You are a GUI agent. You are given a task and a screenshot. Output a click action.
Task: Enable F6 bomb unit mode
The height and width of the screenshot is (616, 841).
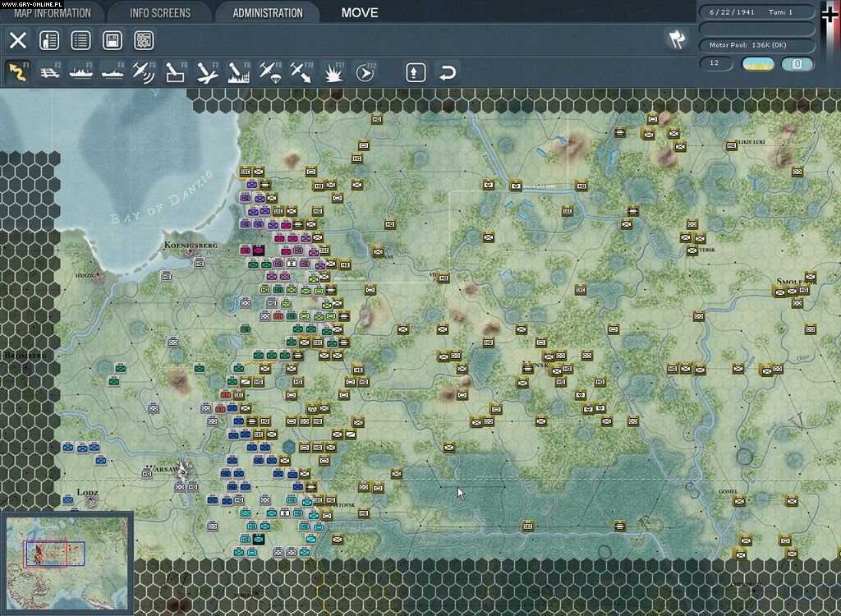point(176,72)
